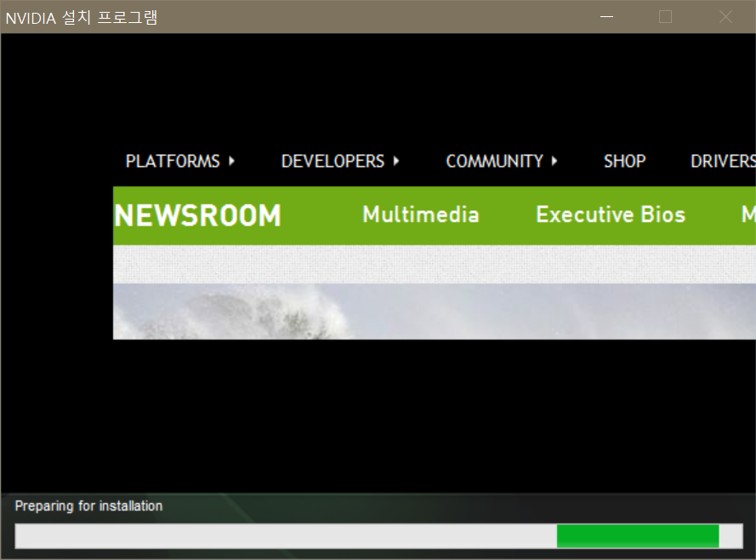Open the DRIVERS menu item
Screen dimensions: 756x560
click(x=723, y=161)
